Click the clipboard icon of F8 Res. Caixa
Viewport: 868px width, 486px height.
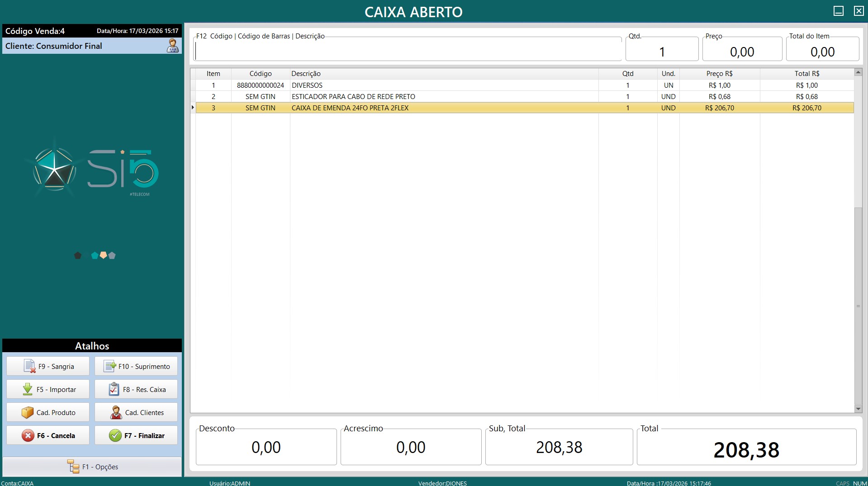click(114, 389)
